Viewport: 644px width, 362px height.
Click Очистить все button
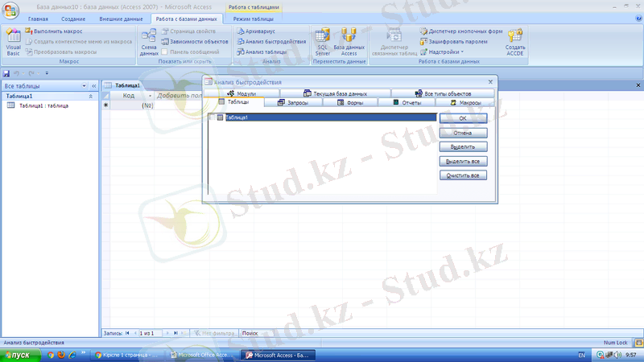pos(463,175)
